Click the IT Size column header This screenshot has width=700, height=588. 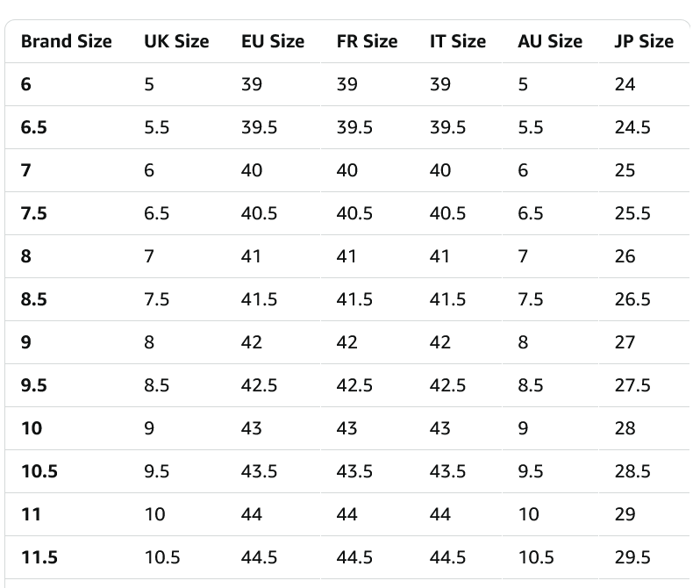coord(457,41)
